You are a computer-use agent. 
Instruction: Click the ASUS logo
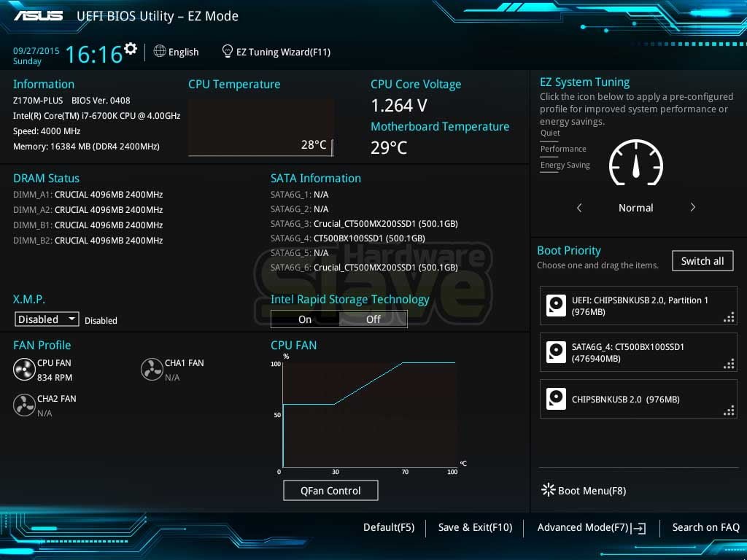point(39,16)
